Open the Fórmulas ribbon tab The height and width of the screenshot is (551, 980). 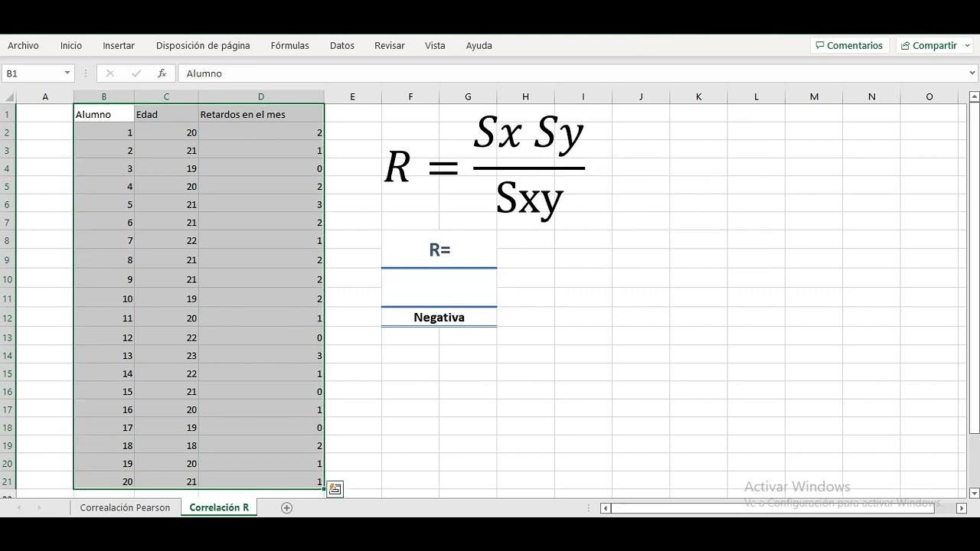pyautogui.click(x=290, y=45)
